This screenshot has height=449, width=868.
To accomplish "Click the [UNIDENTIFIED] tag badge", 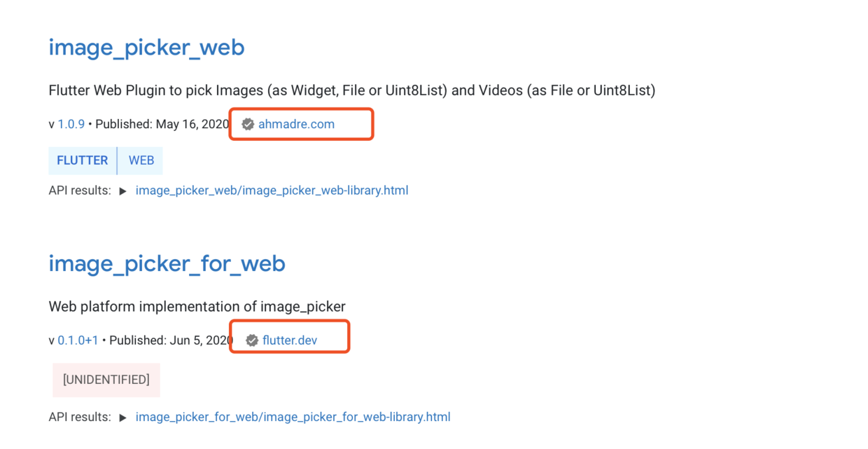I will tap(106, 380).
